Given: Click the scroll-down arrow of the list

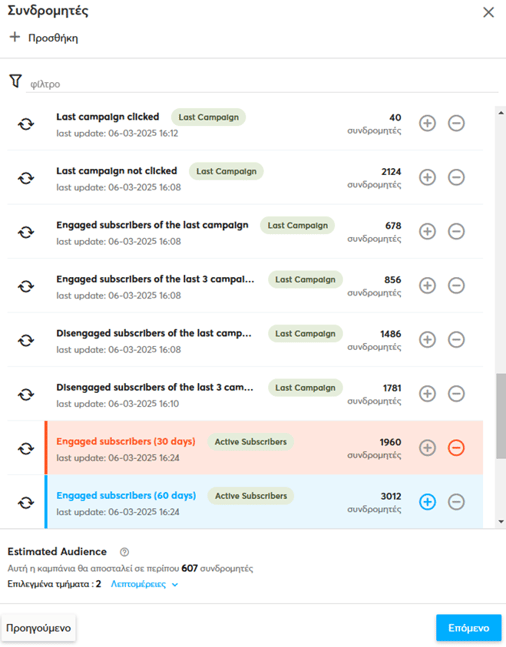Looking at the screenshot, I should click(501, 522).
